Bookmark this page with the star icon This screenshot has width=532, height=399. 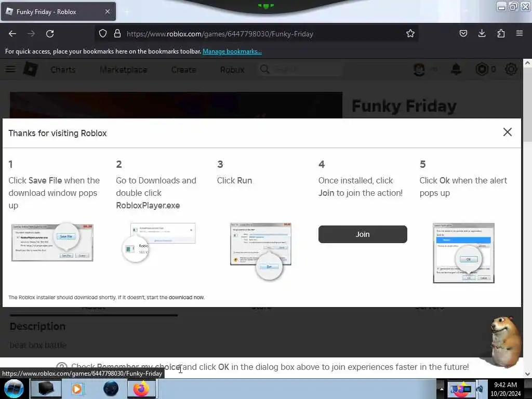click(410, 33)
